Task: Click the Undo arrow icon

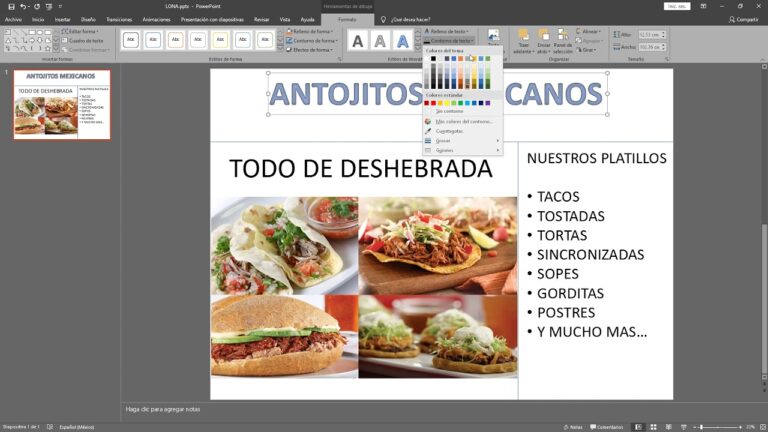Action: (x=23, y=6)
